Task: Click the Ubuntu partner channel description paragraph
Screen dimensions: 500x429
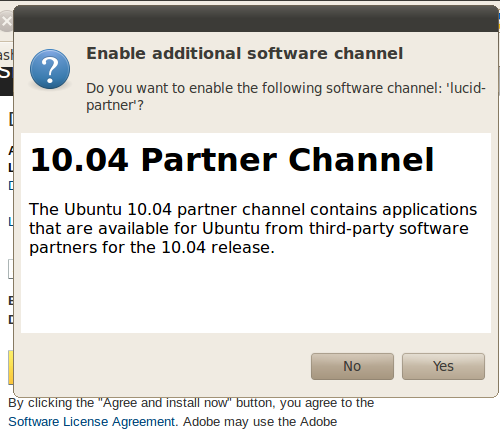Action: (253, 228)
